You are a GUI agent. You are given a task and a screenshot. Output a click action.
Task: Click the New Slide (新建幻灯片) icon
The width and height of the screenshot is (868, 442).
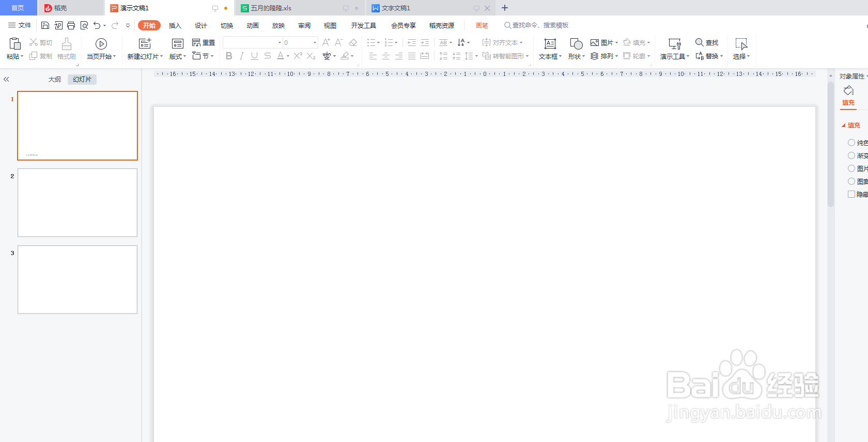point(145,44)
